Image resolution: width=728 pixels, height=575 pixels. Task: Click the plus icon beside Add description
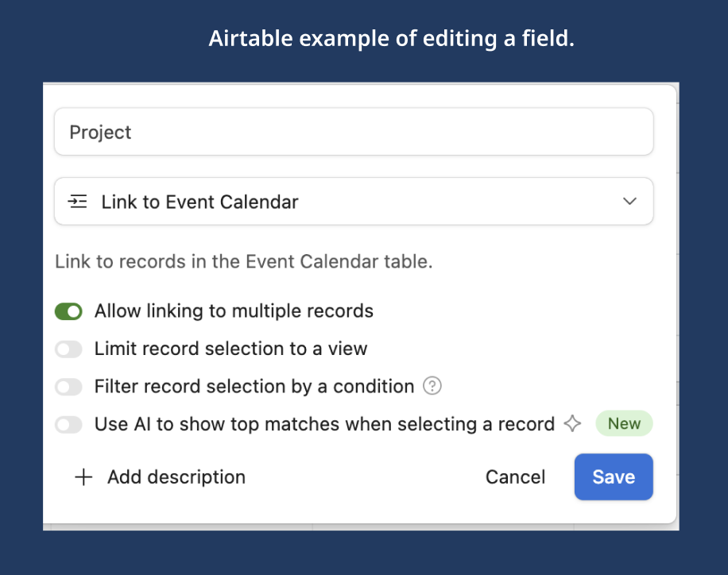coord(83,477)
